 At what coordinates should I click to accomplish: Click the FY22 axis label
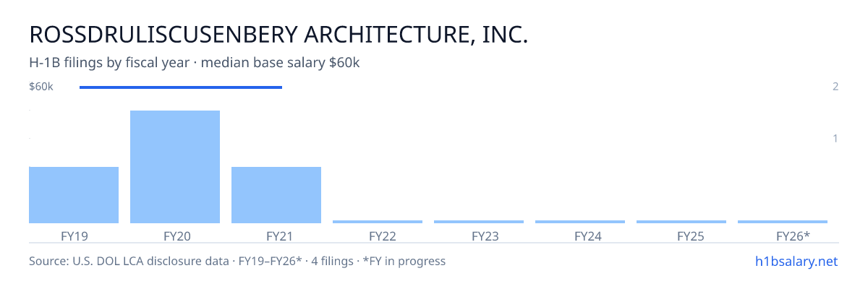378,236
